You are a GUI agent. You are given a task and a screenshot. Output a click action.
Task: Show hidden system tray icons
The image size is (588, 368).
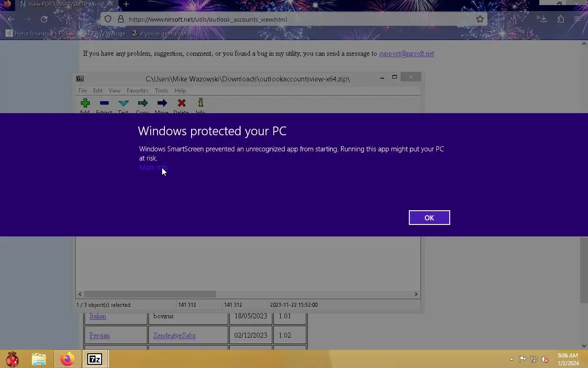click(x=511, y=359)
